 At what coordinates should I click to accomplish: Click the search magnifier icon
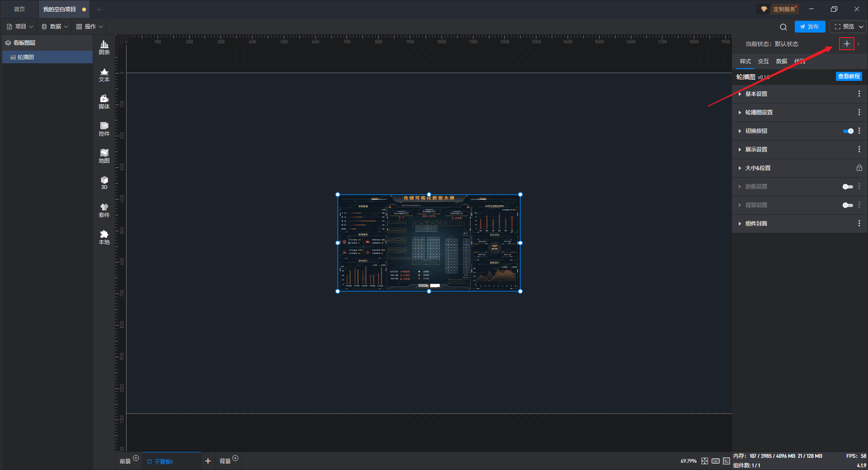tap(783, 27)
